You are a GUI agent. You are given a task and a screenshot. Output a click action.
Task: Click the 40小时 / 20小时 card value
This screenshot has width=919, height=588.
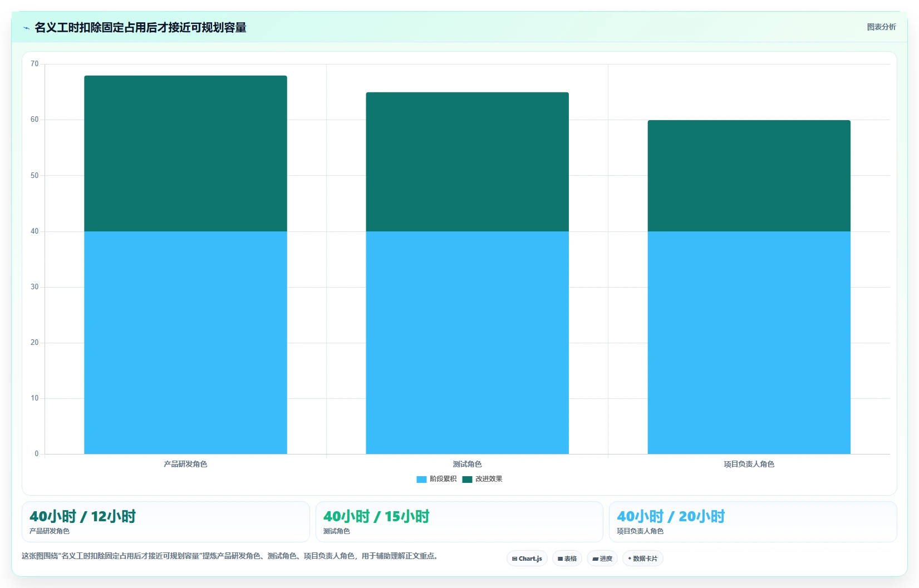coord(671,516)
